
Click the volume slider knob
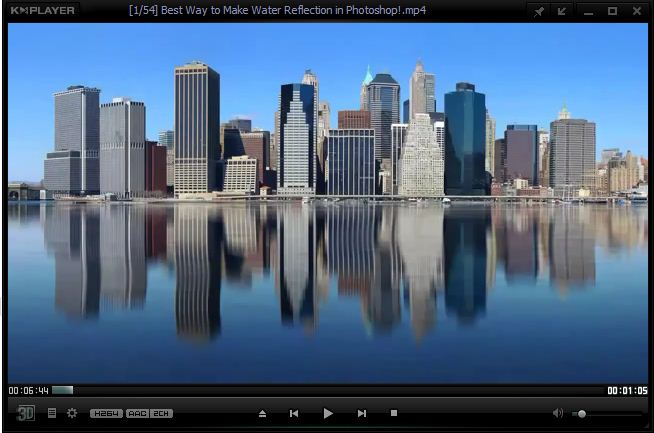click(582, 414)
